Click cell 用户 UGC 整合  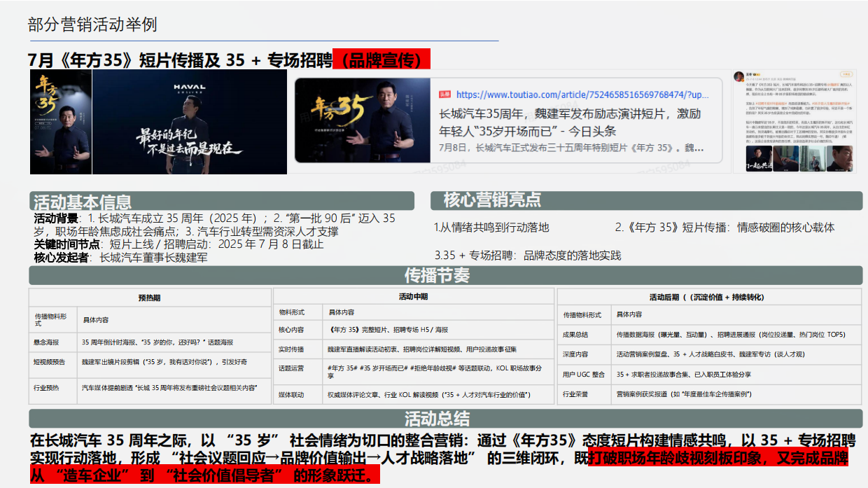pyautogui.click(x=584, y=375)
